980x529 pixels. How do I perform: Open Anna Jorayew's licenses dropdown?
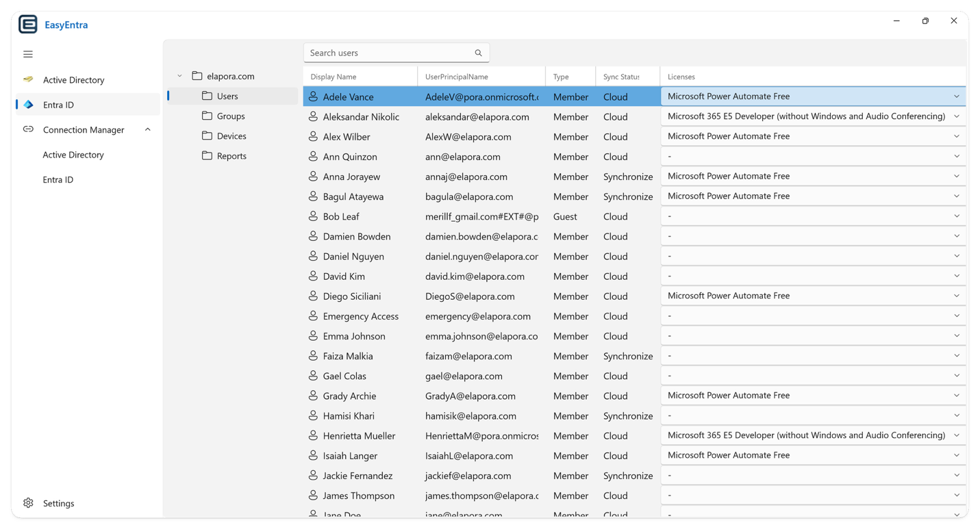pos(813,176)
